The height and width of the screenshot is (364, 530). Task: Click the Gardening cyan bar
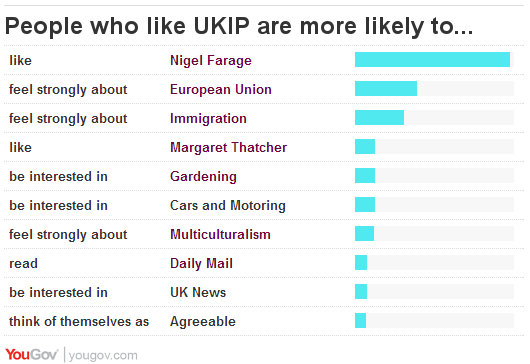coord(365,175)
